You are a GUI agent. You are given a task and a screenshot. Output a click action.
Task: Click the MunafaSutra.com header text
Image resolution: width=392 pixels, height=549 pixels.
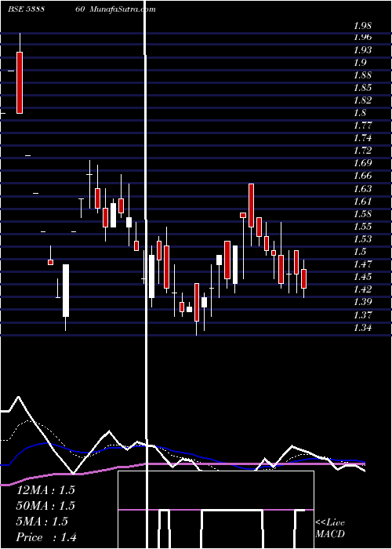122,9
